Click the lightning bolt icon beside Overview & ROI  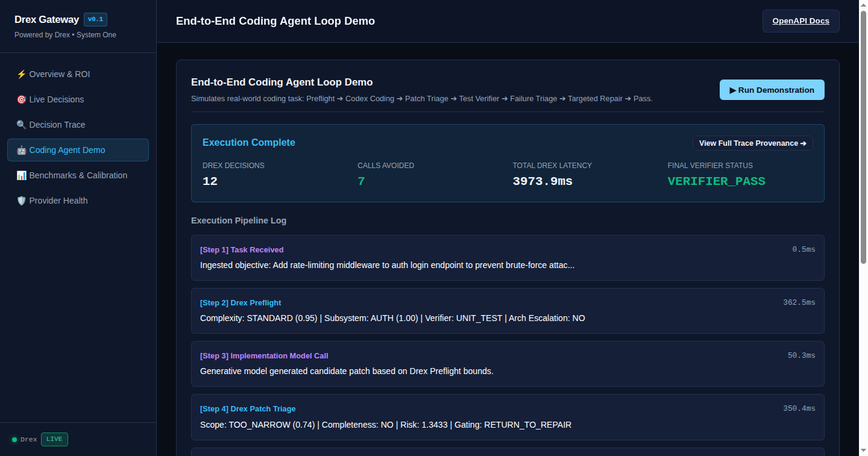click(x=21, y=74)
